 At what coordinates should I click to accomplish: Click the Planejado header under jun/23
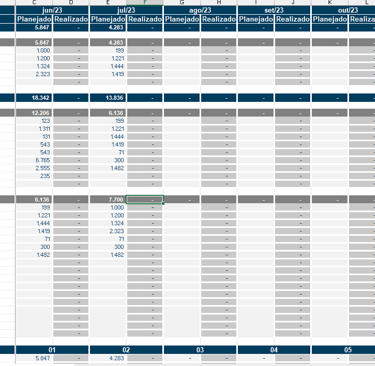pyautogui.click(x=34, y=19)
